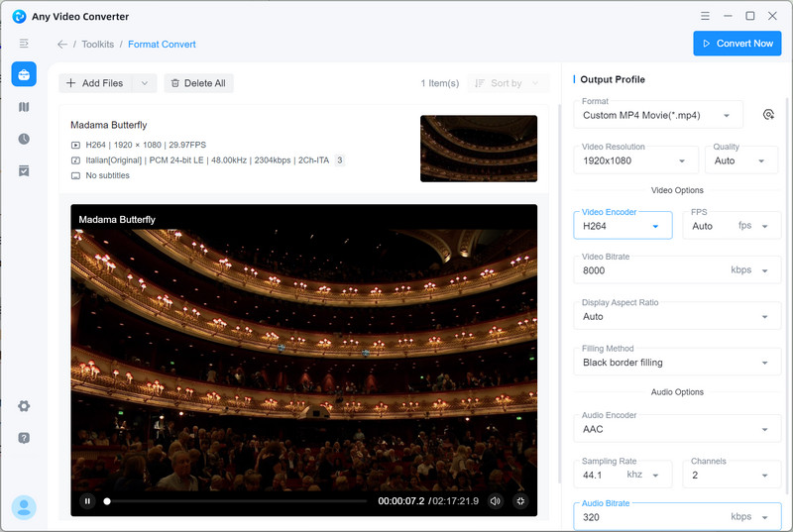Image resolution: width=793 pixels, height=532 pixels.
Task: Click Convert Now button
Action: tap(736, 44)
